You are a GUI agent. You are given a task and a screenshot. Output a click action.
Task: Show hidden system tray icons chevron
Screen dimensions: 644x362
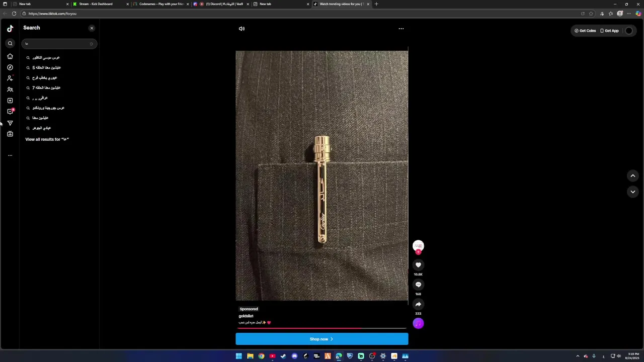coord(578,356)
